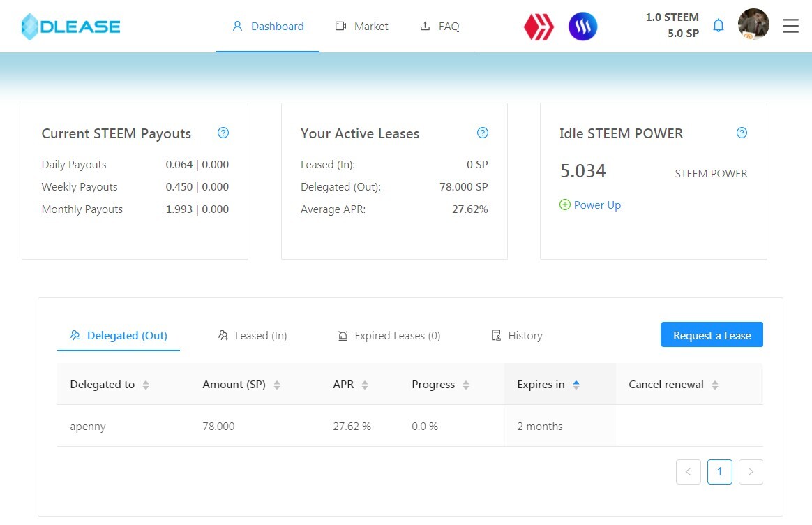
Task: Select page 1 in pagination
Action: (720, 472)
